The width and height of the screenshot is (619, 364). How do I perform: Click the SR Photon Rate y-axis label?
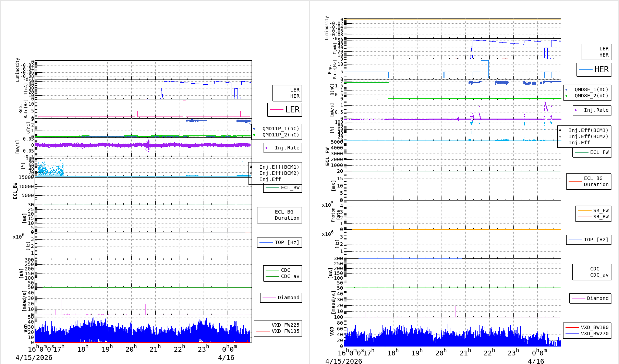coord(336,215)
